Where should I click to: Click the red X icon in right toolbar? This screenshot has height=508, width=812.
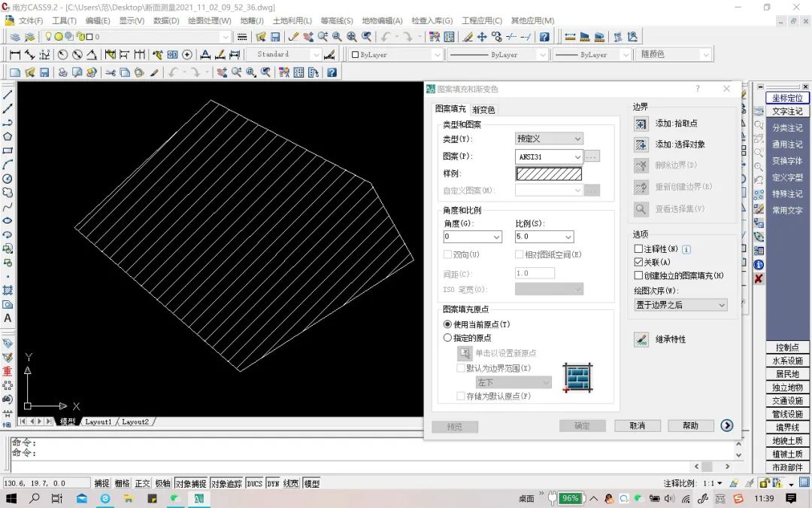(x=759, y=278)
